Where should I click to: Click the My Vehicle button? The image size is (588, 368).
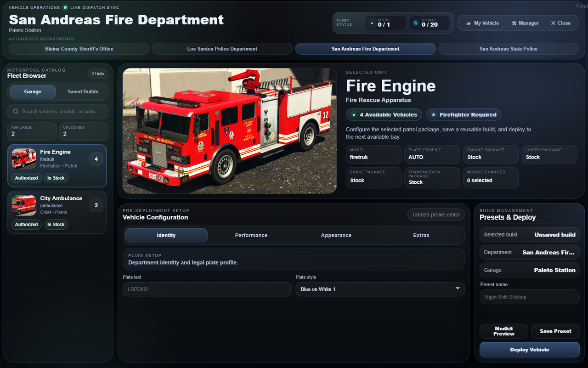coord(482,23)
